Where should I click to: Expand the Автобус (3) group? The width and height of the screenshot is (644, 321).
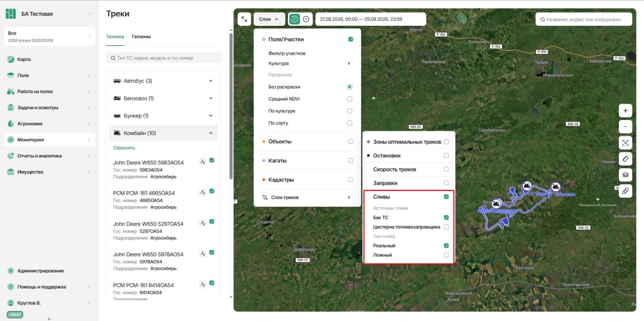point(164,81)
